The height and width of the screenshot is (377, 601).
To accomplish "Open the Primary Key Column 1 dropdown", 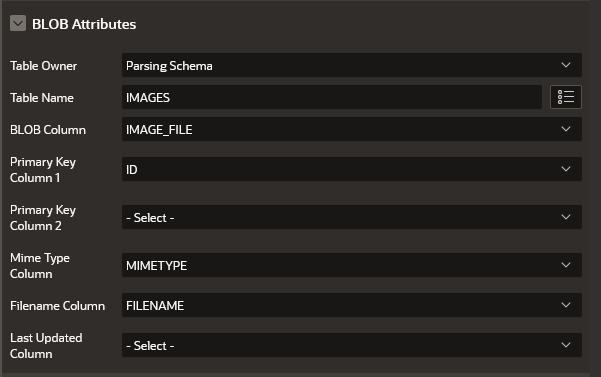I will (351, 169).
